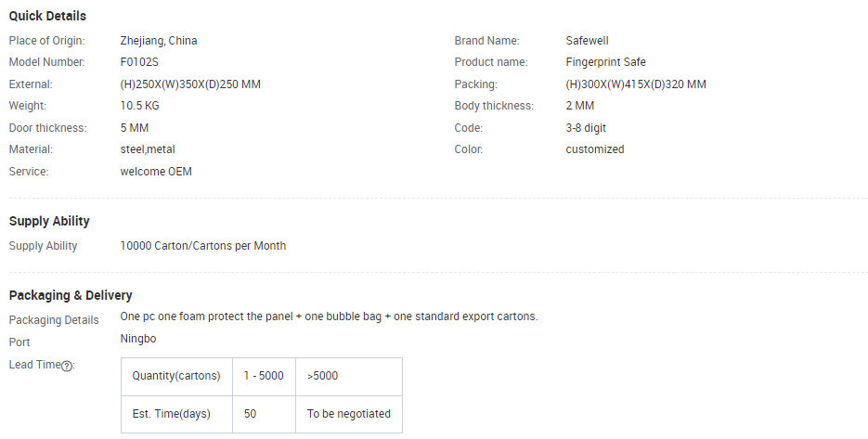Click the >5000 quantity cell
This screenshot has width=868, height=439.
[x=349, y=377]
